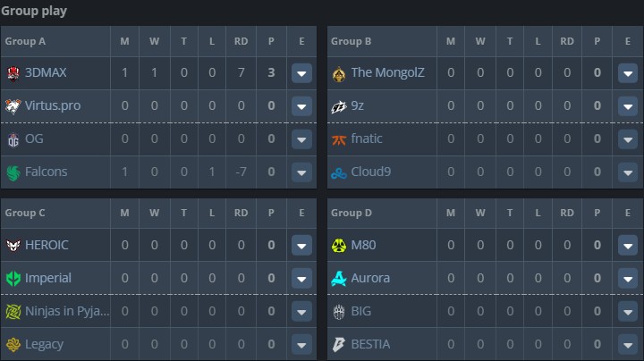Click the Cloud9 cloud logo
This screenshot has width=644, height=361.
339,172
